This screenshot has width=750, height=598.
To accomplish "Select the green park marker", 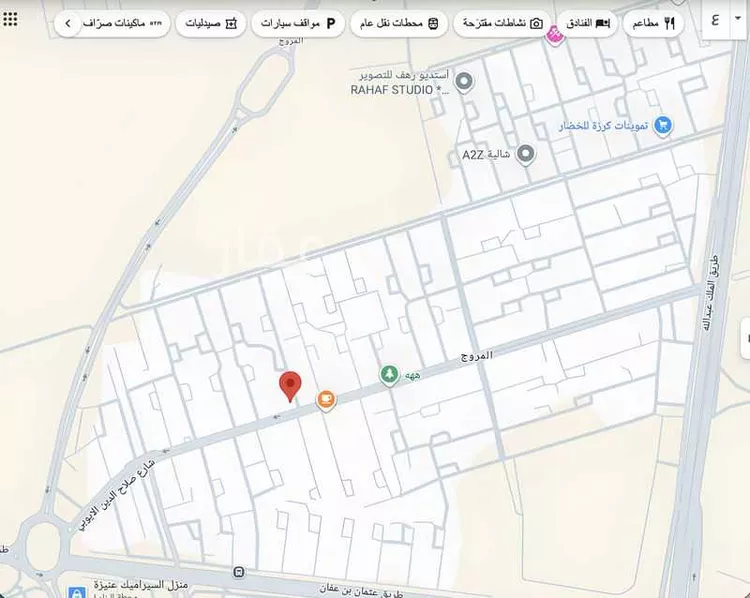I will coord(388,374).
